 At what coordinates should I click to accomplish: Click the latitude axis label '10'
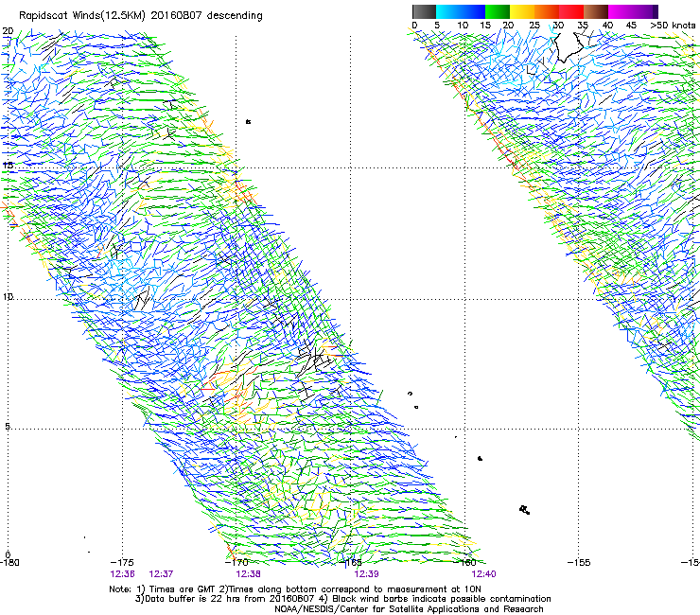[x=8, y=297]
